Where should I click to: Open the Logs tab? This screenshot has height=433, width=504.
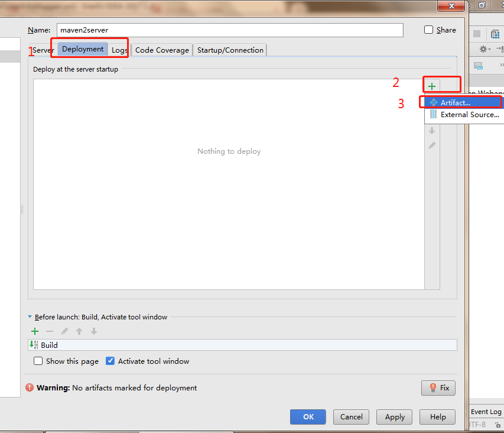click(x=119, y=50)
